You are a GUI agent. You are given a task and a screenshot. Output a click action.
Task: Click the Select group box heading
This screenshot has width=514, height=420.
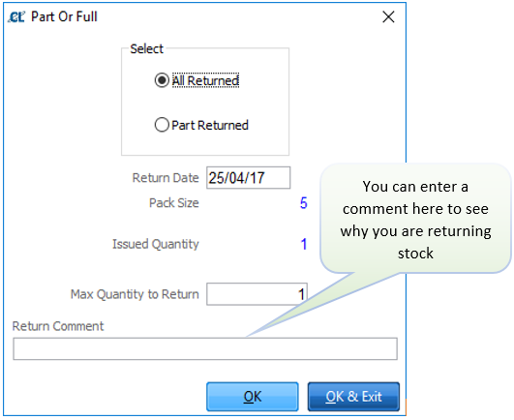[x=146, y=48]
